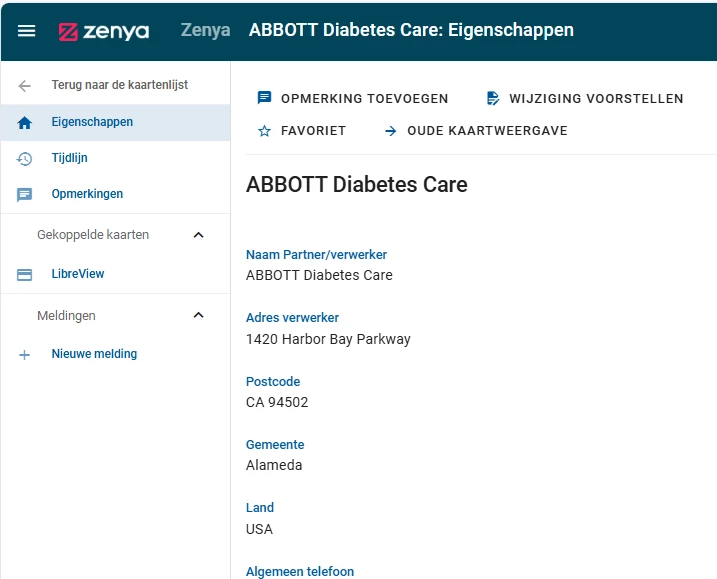Click Oude kaartweergave button
This screenshot has height=579, width=717.
(x=476, y=131)
